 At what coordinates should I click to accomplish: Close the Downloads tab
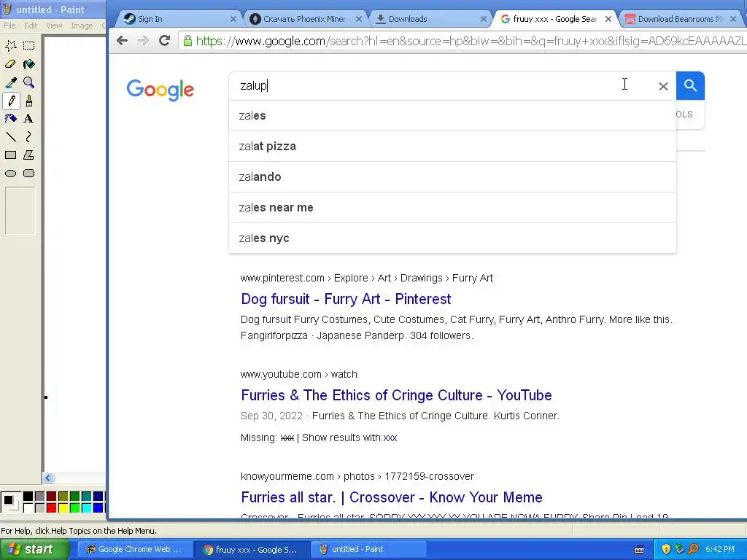pos(484,19)
